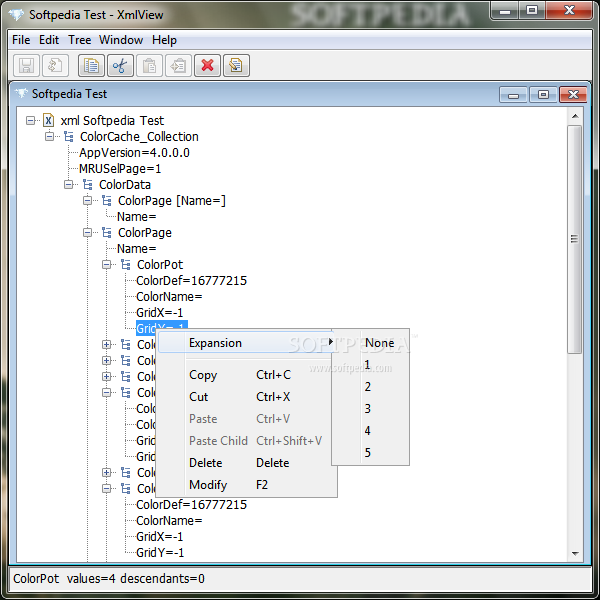
Task: Click the node icon beside ColorPage [Name=]
Action: click(x=107, y=201)
